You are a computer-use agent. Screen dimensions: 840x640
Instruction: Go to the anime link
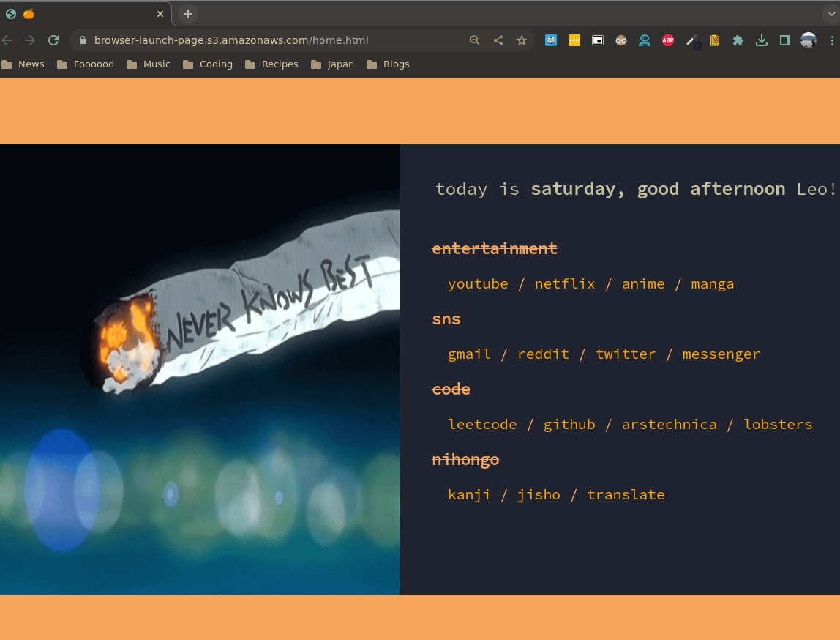point(643,283)
